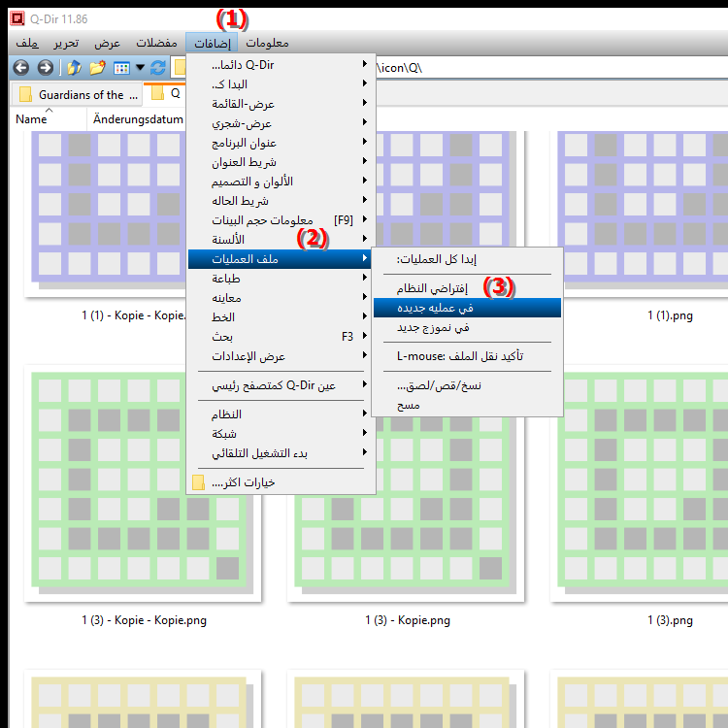Expand the الخط submenu
The height and width of the screenshot is (728, 728).
(x=281, y=317)
